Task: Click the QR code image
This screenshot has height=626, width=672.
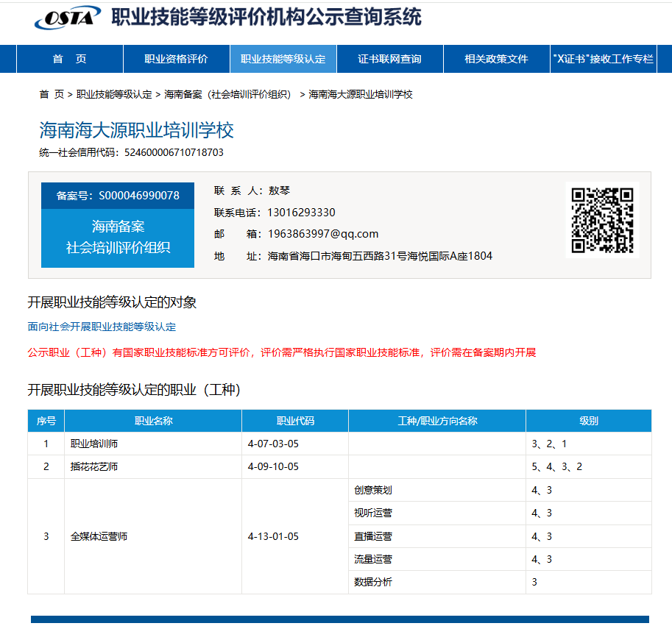Action: coord(602,220)
